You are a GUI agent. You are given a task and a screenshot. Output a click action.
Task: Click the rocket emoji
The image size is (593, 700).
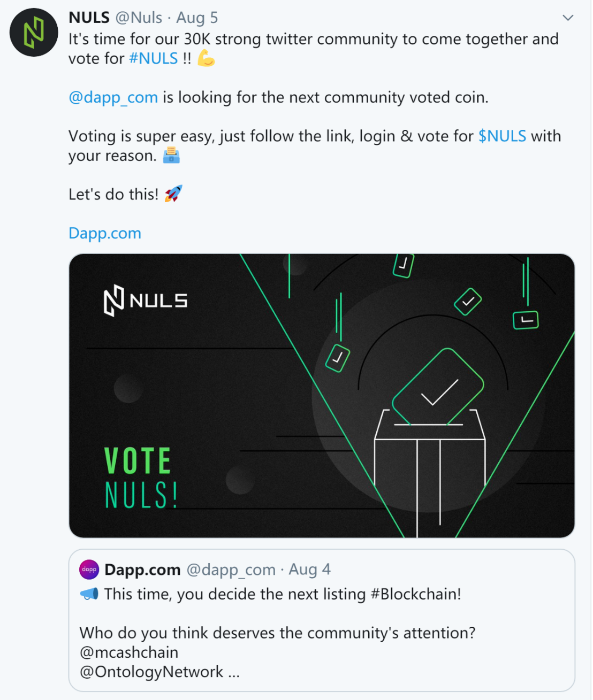pyautogui.click(x=173, y=194)
